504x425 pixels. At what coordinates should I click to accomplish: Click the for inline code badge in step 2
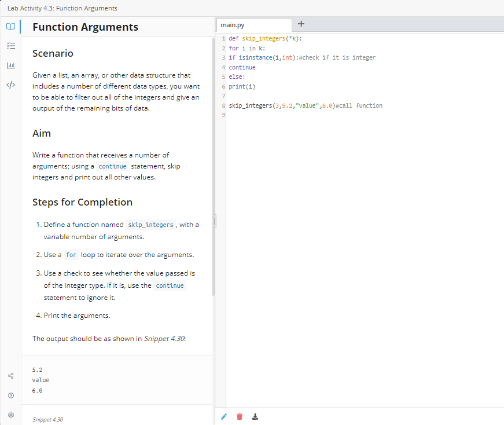pyautogui.click(x=71, y=254)
